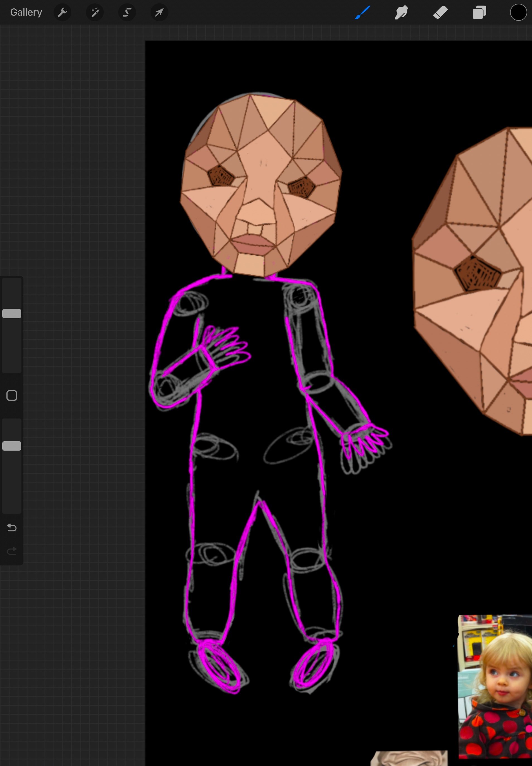The image size is (532, 766).
Task: Activate the Transform arrow tool
Action: click(159, 13)
